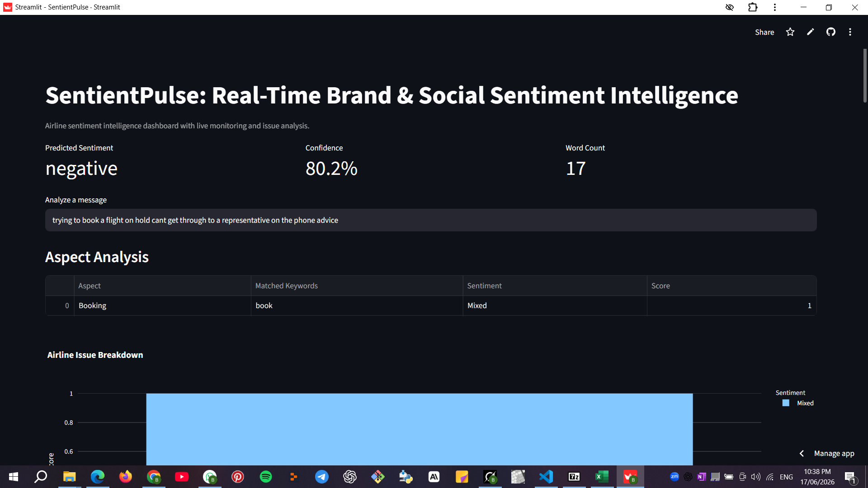The image size is (868, 488).
Task: Open Telegram from the taskbar
Action: tap(322, 477)
